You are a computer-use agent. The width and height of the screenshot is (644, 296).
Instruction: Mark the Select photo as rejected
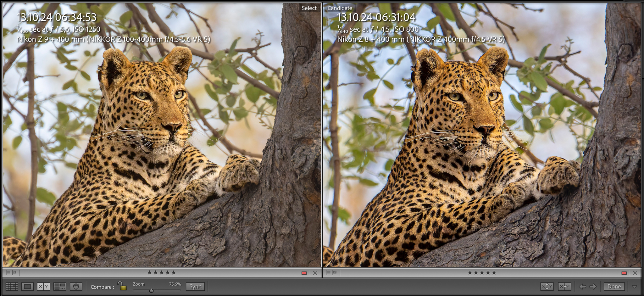coord(14,272)
